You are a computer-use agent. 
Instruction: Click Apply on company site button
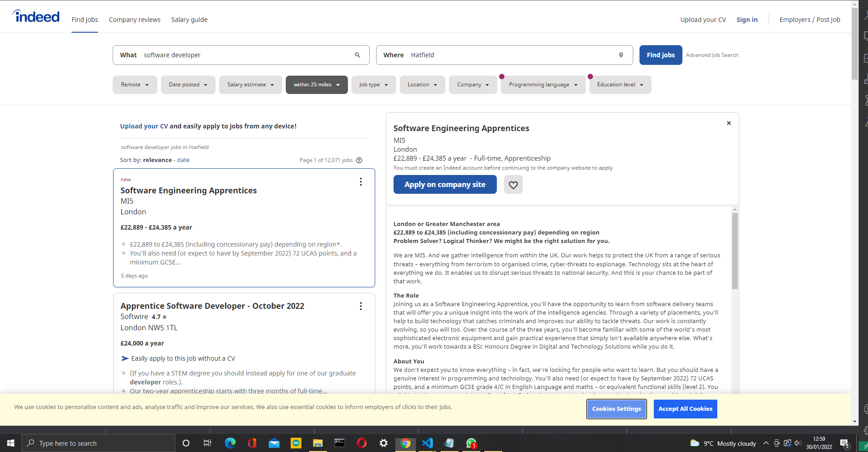(x=445, y=184)
